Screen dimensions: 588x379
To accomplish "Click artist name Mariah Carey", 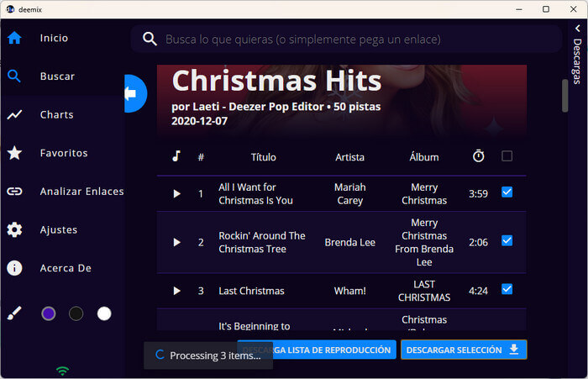I will [x=350, y=193].
